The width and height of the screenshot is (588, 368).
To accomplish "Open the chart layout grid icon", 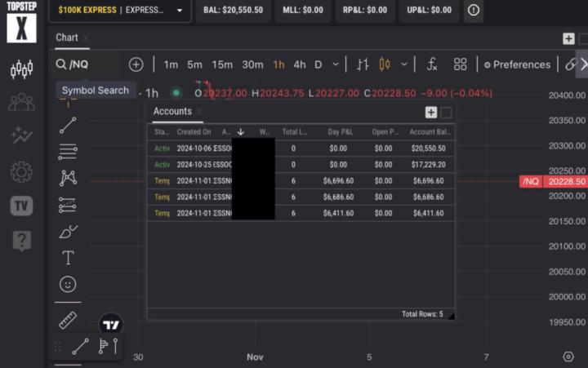I will (460, 64).
